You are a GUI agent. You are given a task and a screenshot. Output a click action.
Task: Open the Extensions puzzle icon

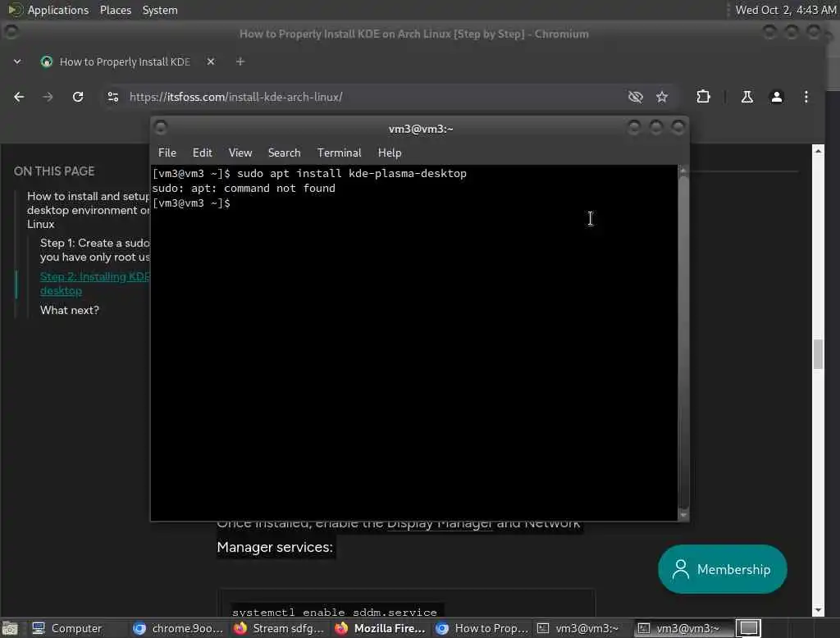point(703,97)
